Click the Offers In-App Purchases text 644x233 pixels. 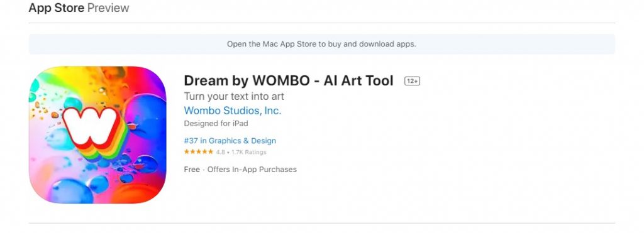tap(252, 170)
